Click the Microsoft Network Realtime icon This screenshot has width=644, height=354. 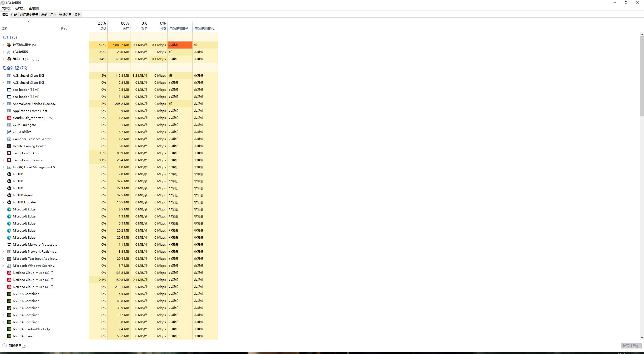point(9,252)
